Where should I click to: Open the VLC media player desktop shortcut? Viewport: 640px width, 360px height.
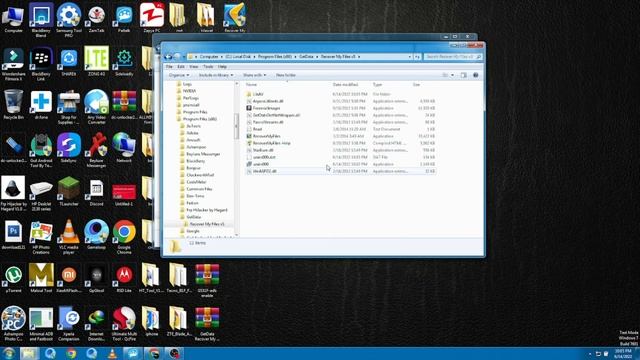(69, 237)
